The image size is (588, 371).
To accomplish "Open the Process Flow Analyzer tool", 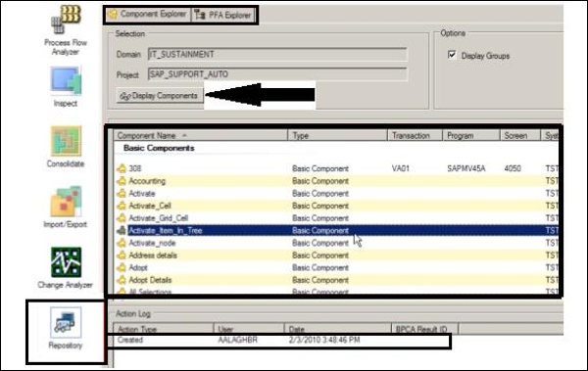I will 66,30.
